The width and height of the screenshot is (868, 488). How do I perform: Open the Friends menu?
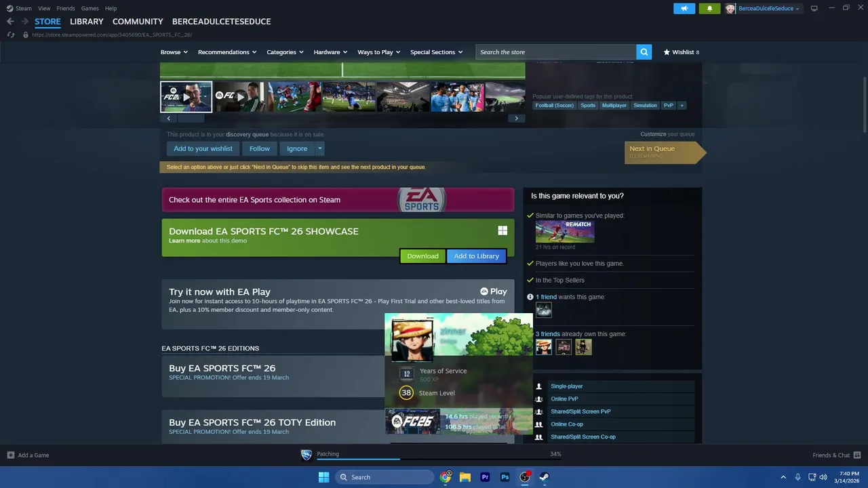[66, 8]
